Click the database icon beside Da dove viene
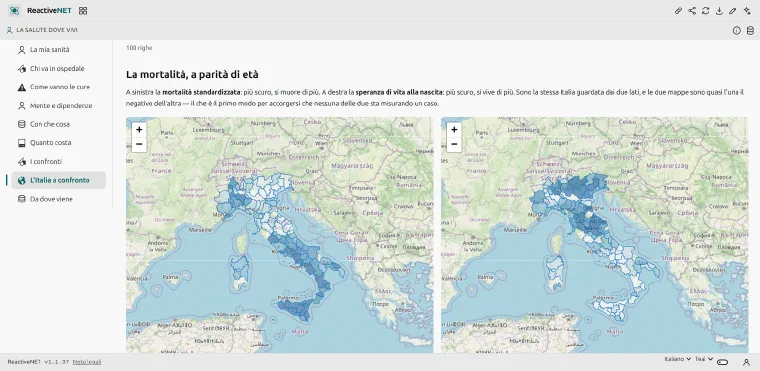Image resolution: width=760 pixels, height=371 pixels. coord(21,199)
